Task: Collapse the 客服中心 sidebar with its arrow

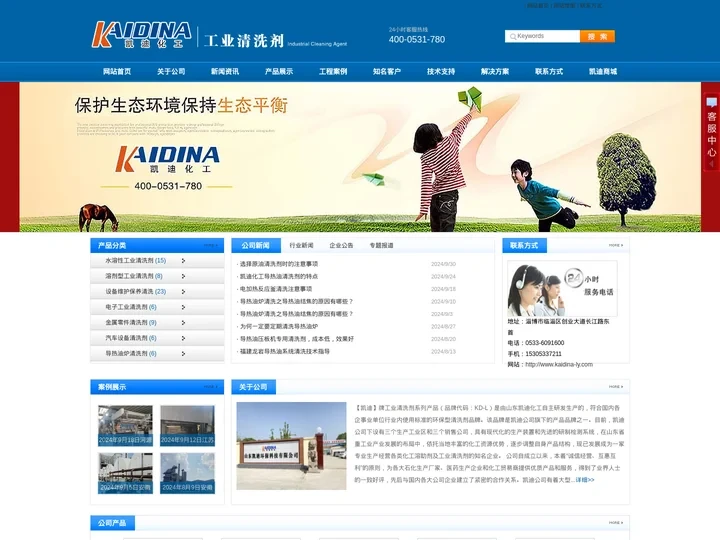Action: (711, 163)
